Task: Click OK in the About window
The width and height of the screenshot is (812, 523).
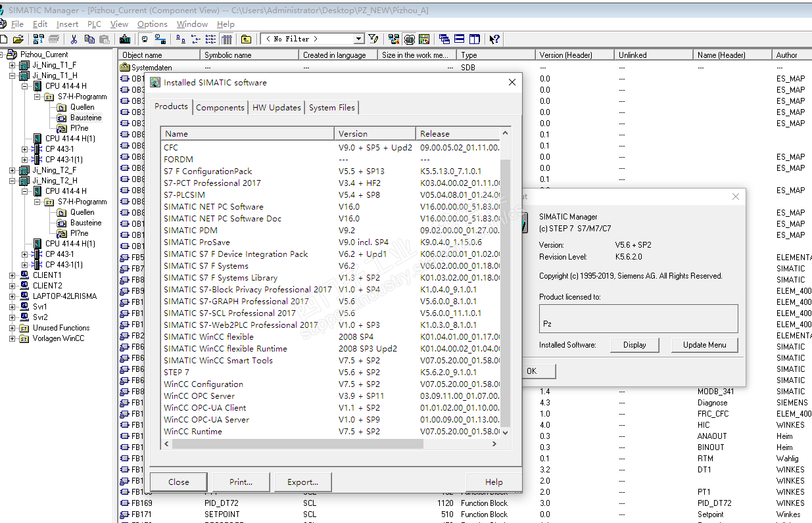Action: (x=539, y=371)
